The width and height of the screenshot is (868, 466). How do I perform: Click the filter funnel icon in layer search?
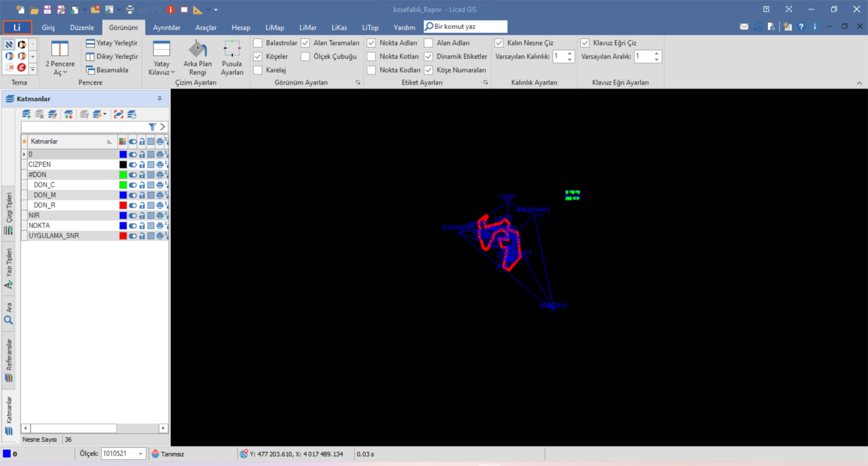[x=152, y=127]
